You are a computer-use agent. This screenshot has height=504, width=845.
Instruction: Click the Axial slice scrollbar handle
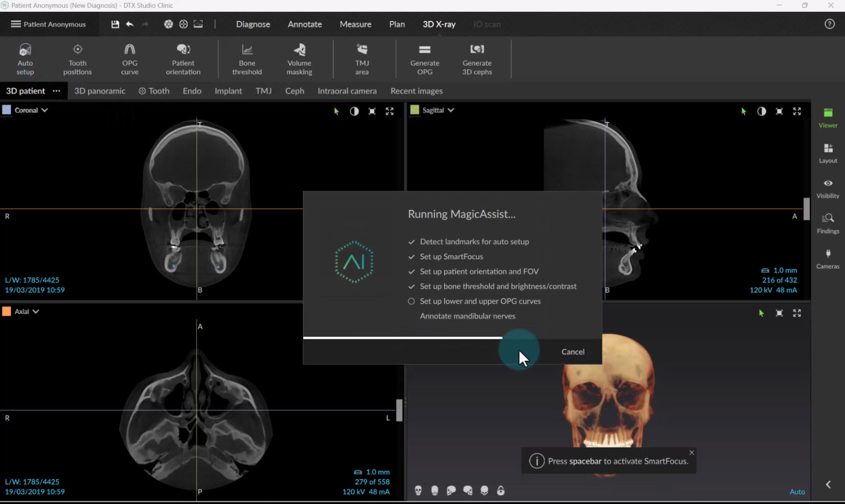pos(399,410)
